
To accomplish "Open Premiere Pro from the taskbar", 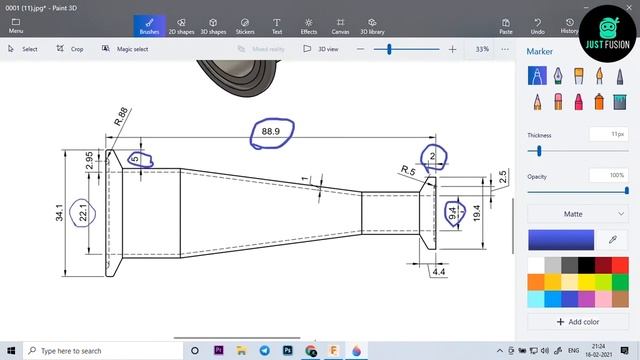I will (218, 350).
